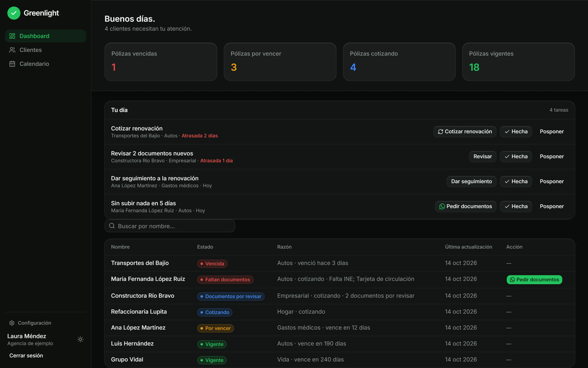Click the Faltan documentos status badge

click(x=225, y=280)
